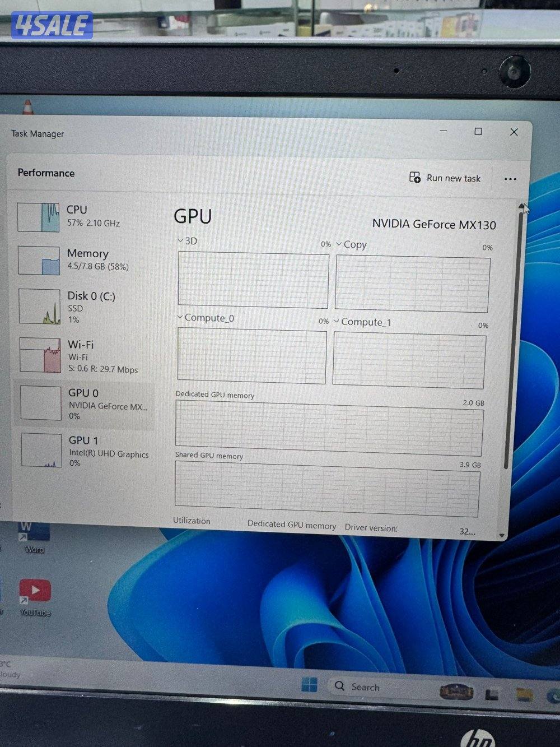Collapse the 3D utilization graph
Viewport: 560px width, 747px height.
(179, 240)
